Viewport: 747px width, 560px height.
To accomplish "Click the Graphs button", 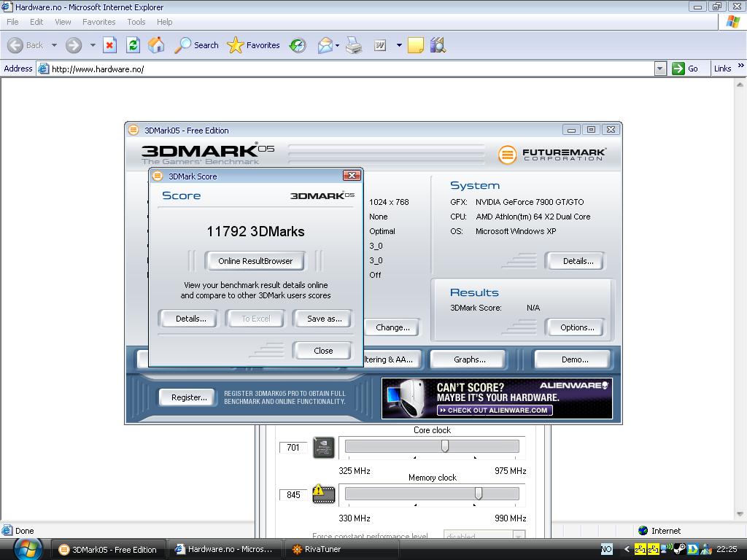I will pyautogui.click(x=469, y=359).
